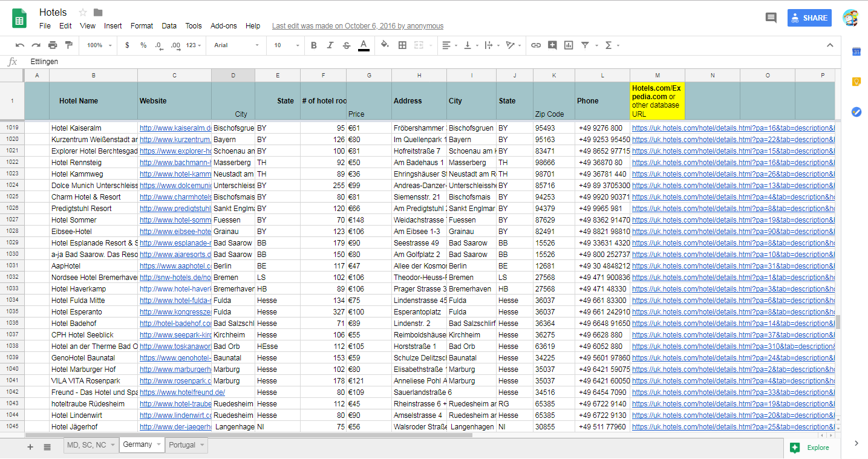Click the Insert chart icon

coord(569,45)
